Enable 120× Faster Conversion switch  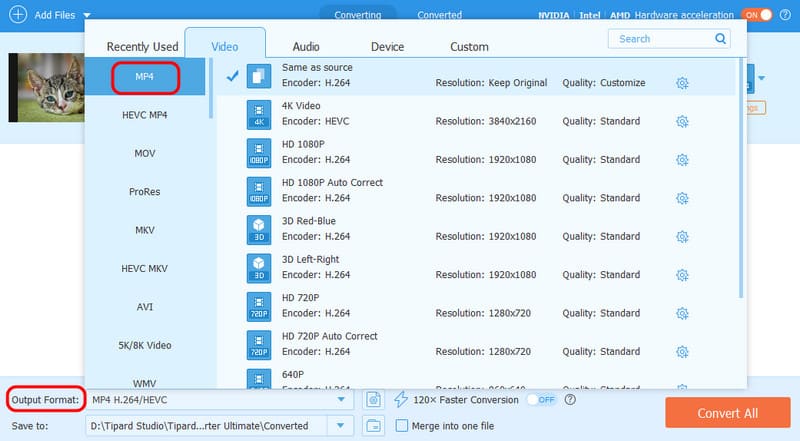[541, 400]
